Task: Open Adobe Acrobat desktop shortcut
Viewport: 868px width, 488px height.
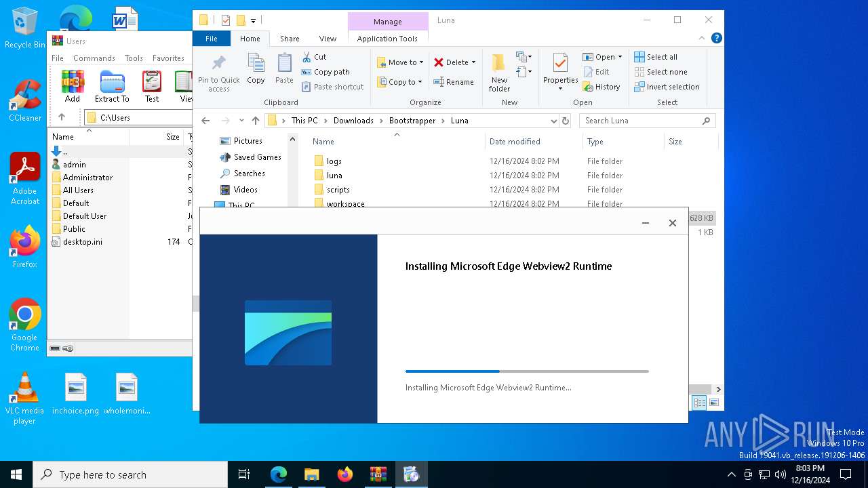Action: [x=25, y=178]
